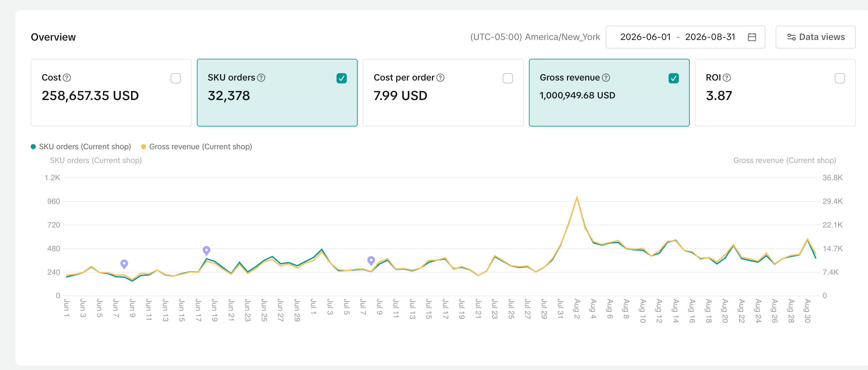
Task: Click the Gross revenue question mark icon
Action: 606,78
